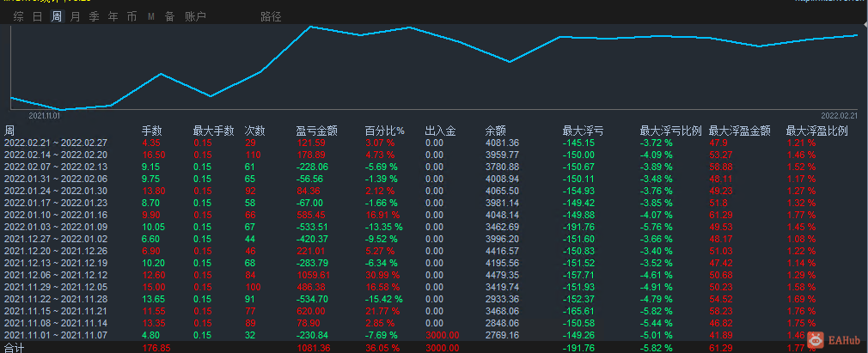This screenshot has width=868, height=353.
Task: Click the 最大浮亏 column header
Action: click(x=583, y=131)
